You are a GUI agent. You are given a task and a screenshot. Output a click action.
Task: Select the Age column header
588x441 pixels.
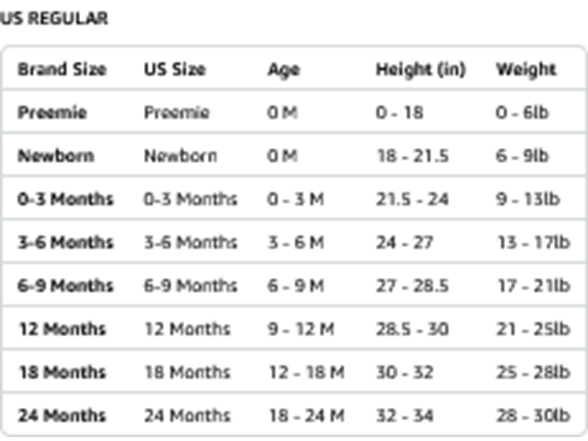(x=284, y=70)
